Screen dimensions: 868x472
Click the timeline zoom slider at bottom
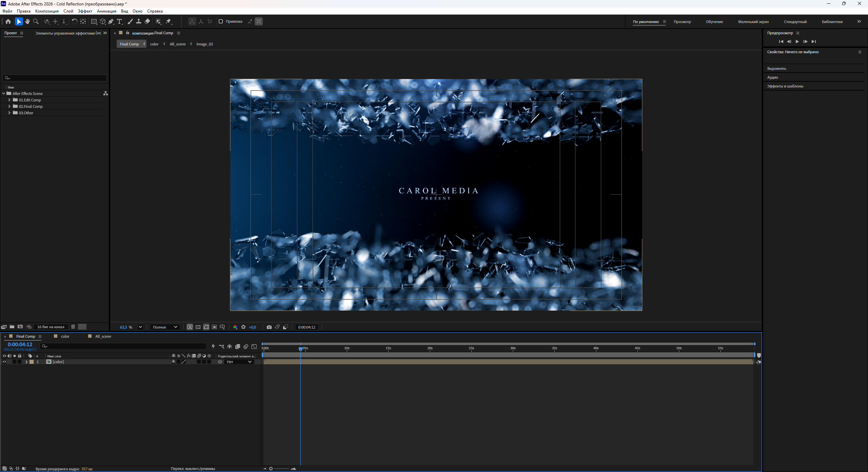[281, 469]
